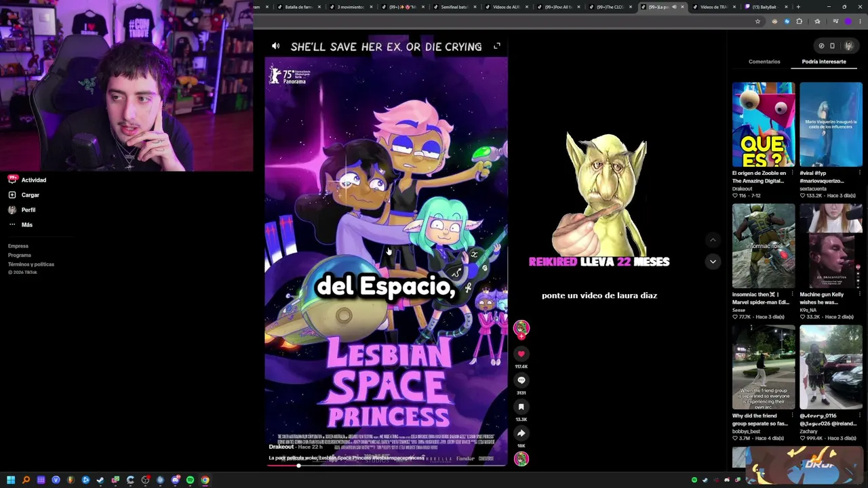Open the Términos y políticas link

pos(31,264)
